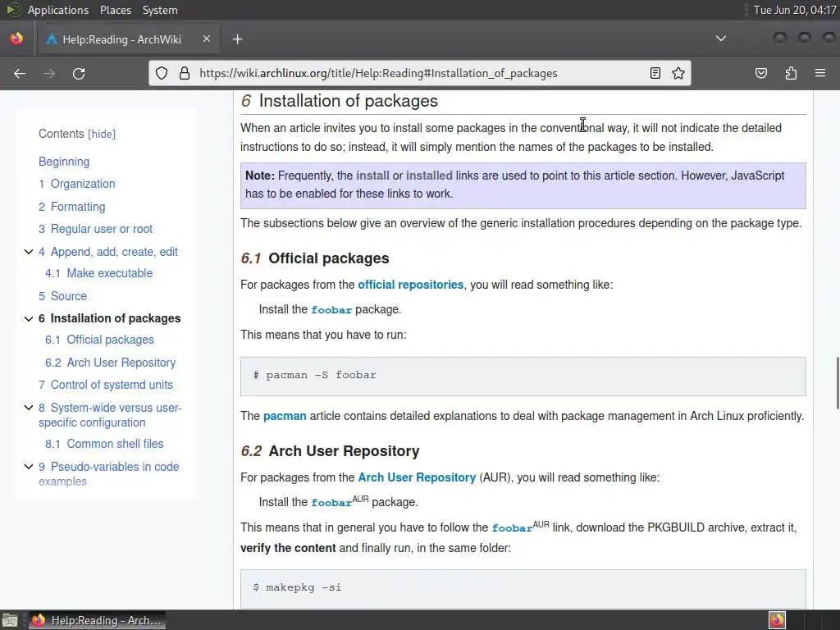The image size is (840, 630).
Task: Click the MATE logo in the top panel
Action: pos(13,10)
